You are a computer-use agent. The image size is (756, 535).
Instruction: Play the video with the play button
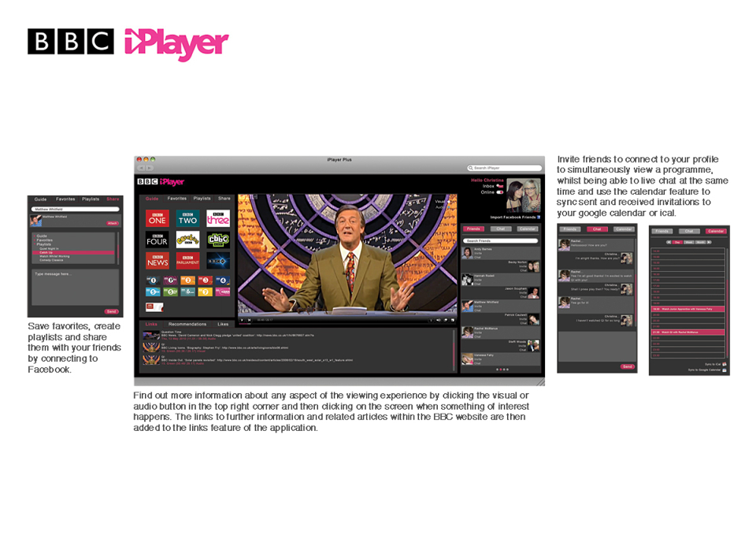(x=242, y=321)
